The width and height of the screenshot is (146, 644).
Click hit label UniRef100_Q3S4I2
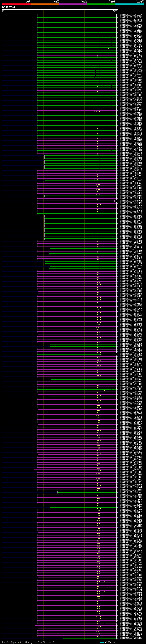pyautogui.click(x=131, y=58)
